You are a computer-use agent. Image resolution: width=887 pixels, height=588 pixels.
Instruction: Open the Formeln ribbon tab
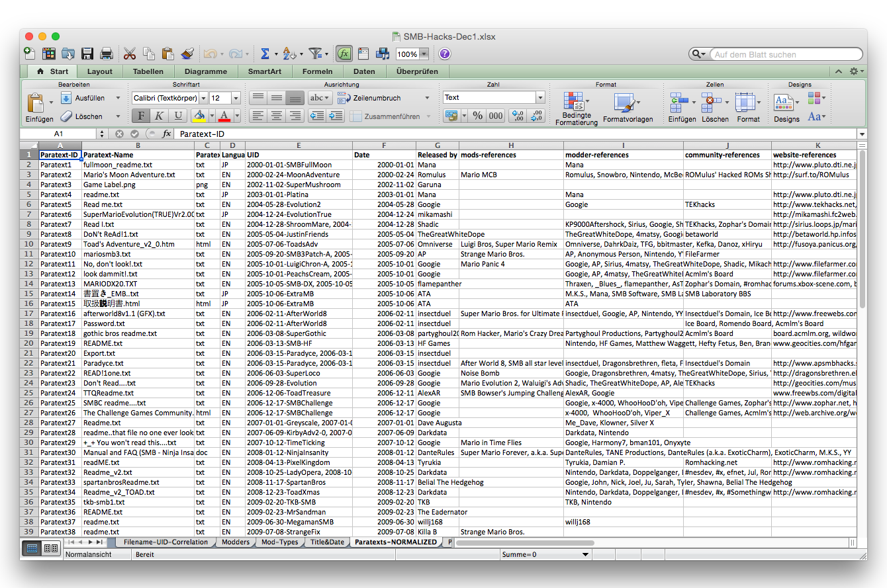(318, 71)
